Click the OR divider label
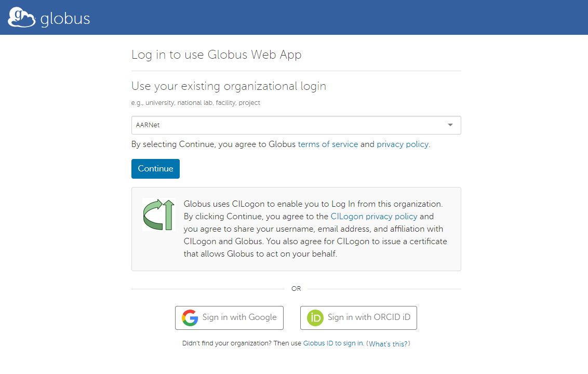588x374 pixels. [x=296, y=289]
